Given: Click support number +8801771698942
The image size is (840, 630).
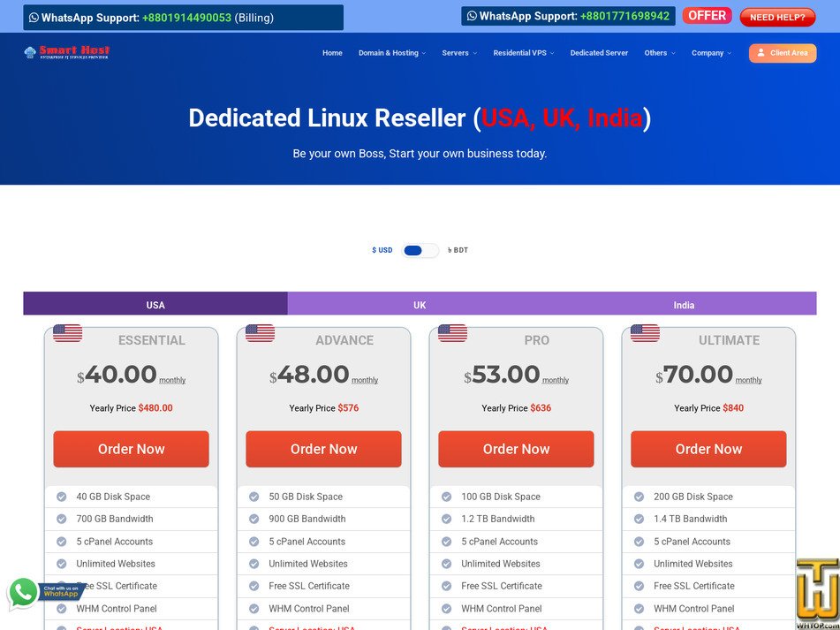Looking at the screenshot, I should (624, 16).
